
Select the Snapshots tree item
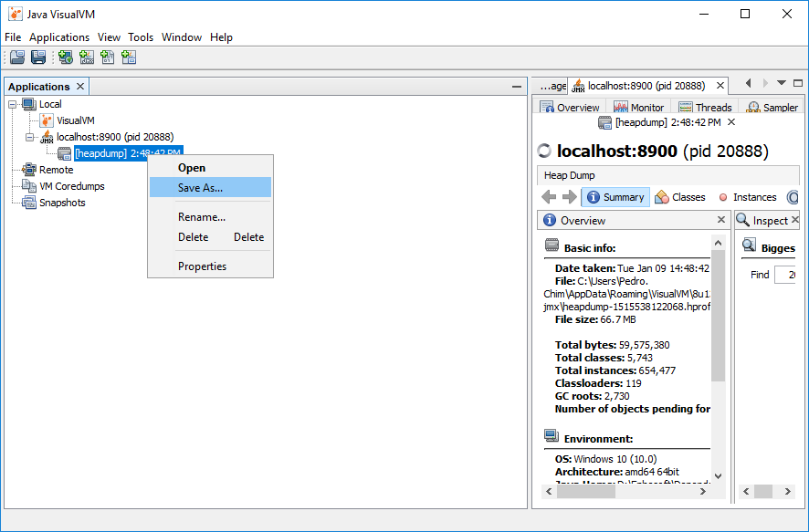coord(62,203)
